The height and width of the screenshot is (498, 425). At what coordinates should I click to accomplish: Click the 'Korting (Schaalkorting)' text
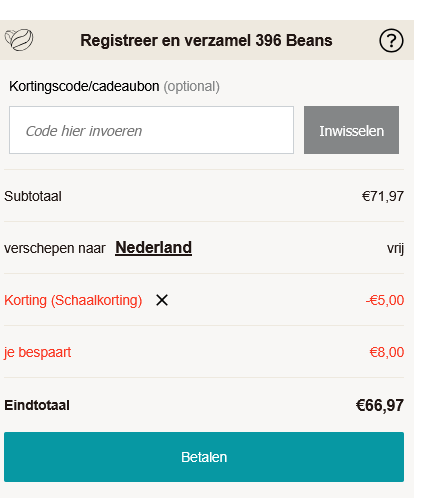coord(73,300)
